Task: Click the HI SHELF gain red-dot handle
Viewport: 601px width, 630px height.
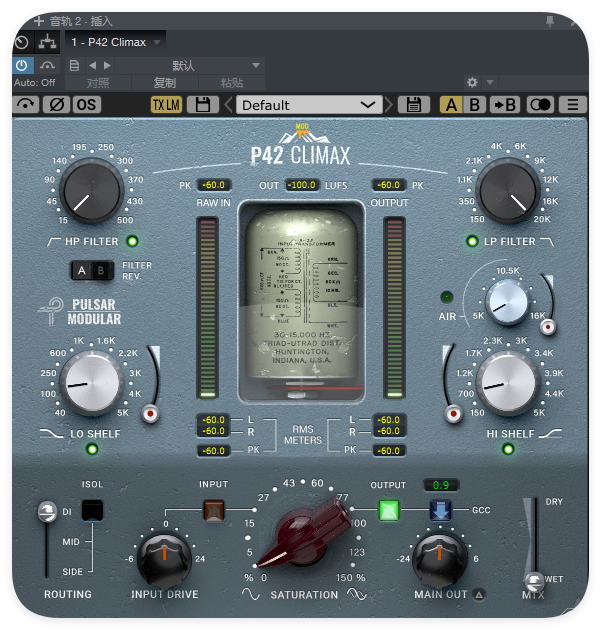Action: [x=454, y=413]
